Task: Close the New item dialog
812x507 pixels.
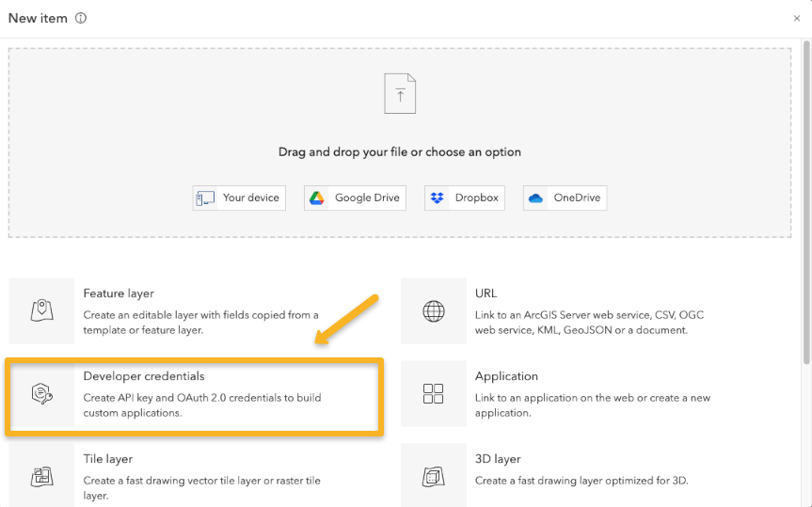Action: point(796,18)
